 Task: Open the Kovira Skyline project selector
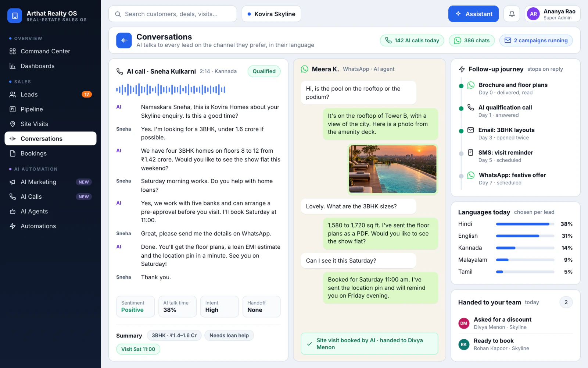pyautogui.click(x=271, y=14)
